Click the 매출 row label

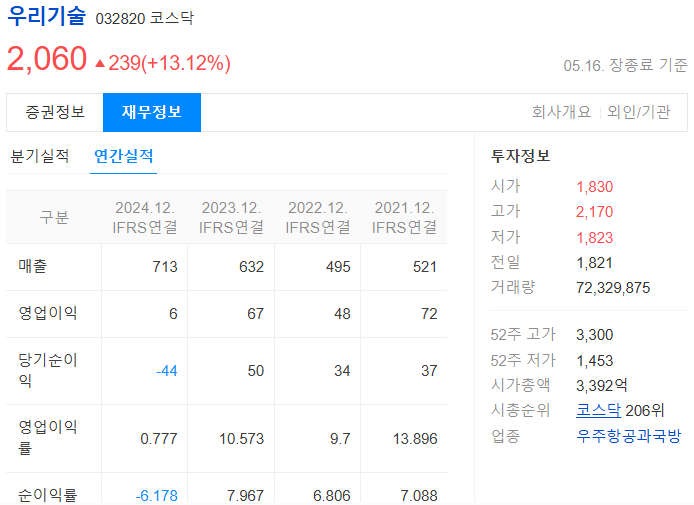pos(32,266)
